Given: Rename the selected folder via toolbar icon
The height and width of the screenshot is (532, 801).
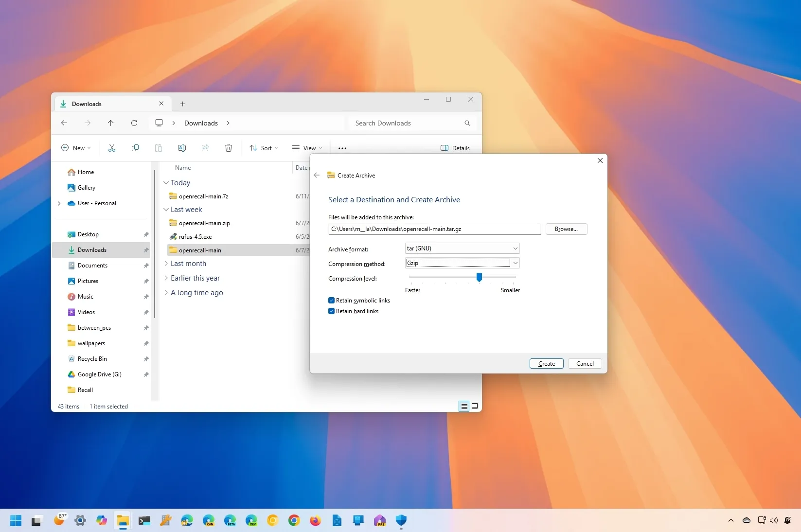Looking at the screenshot, I should (182, 148).
